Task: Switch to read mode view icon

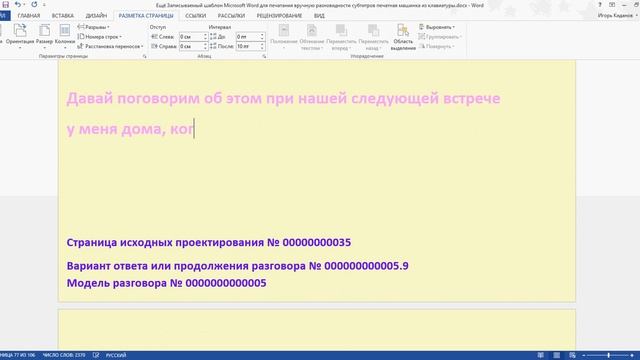Action: tap(540, 355)
